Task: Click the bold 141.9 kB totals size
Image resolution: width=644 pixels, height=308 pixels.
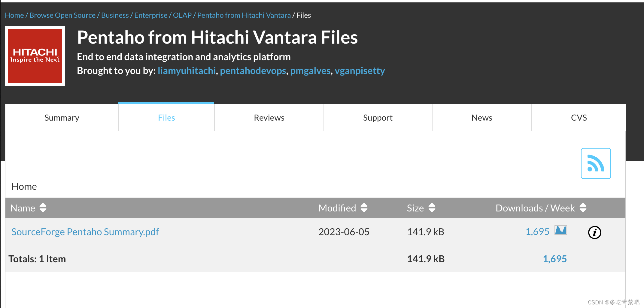Action: point(426,259)
